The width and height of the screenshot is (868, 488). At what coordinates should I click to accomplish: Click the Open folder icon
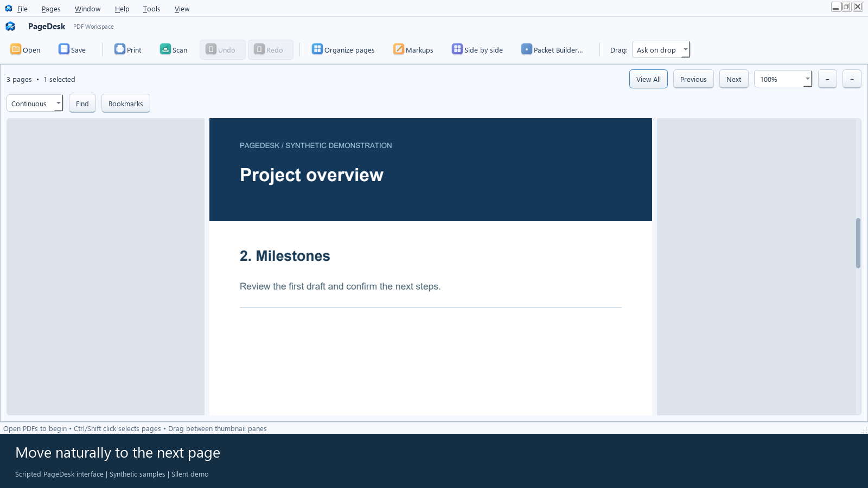(16, 49)
